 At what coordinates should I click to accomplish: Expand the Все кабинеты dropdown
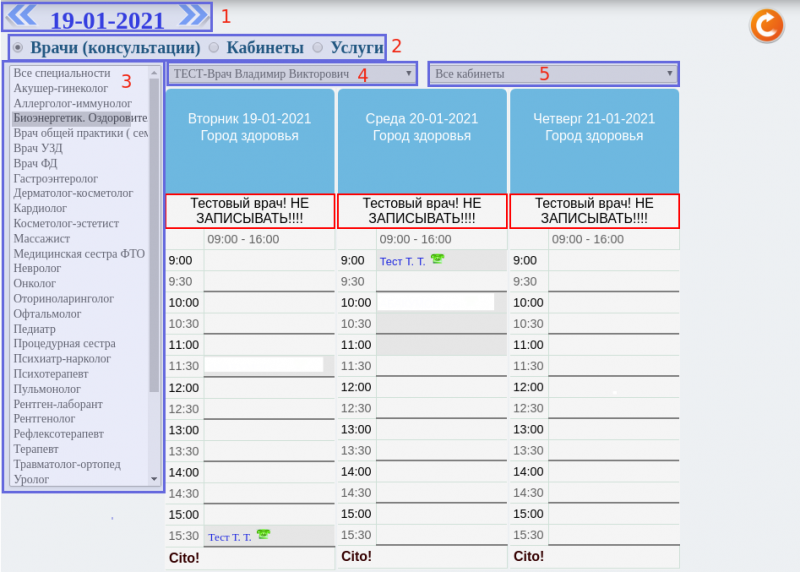(553, 74)
